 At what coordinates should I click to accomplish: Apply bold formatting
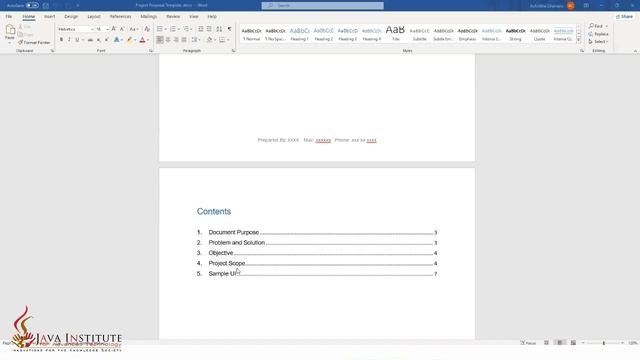point(61,40)
